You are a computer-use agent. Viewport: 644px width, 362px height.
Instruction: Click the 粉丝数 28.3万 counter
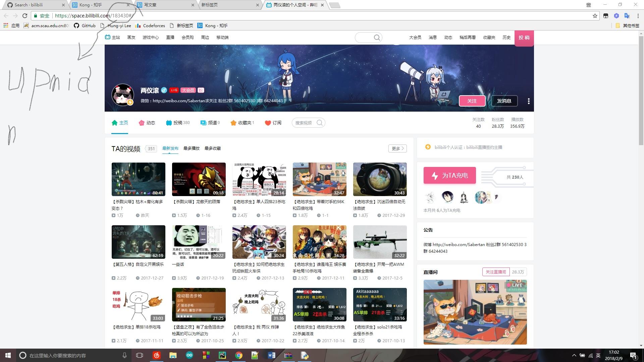coord(498,123)
